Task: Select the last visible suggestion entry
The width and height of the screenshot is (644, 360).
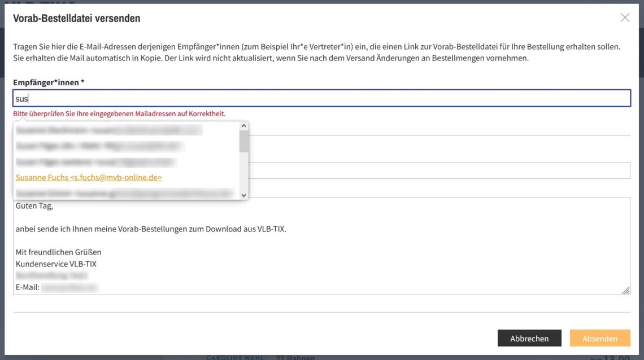Action: [x=124, y=194]
